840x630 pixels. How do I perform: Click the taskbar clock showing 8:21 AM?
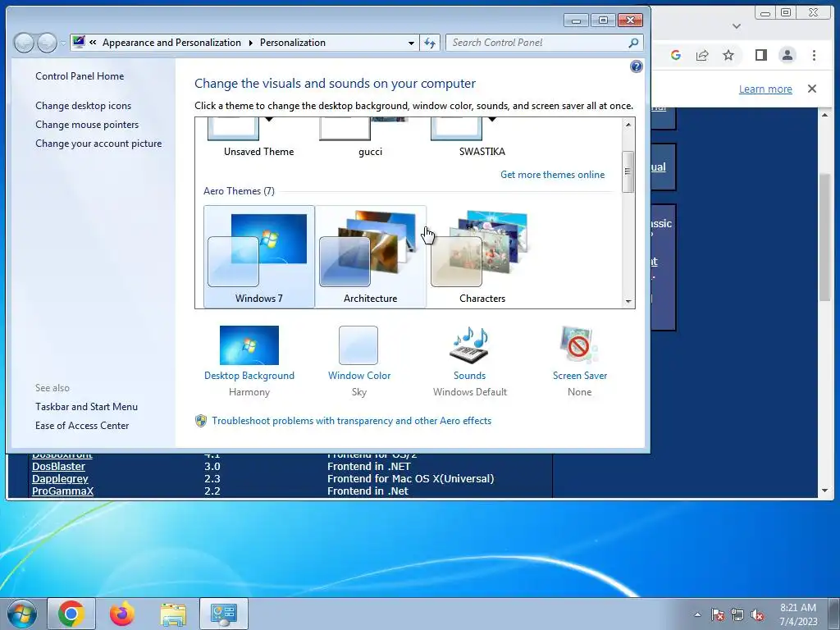pyautogui.click(x=798, y=614)
